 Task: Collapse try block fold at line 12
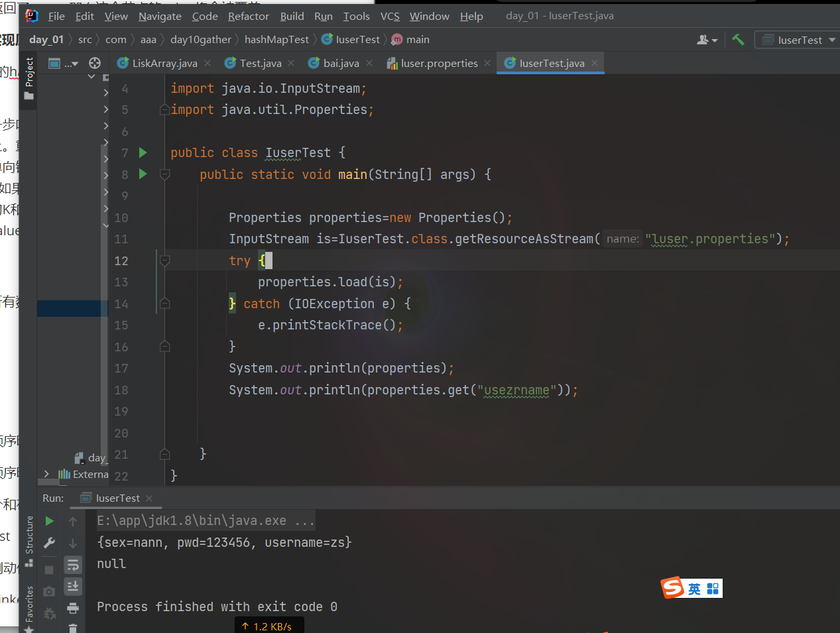coord(164,260)
